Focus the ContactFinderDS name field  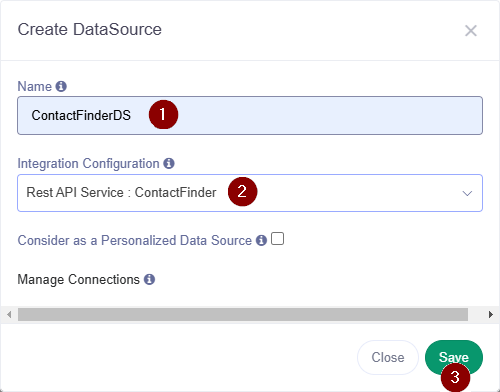coord(250,116)
